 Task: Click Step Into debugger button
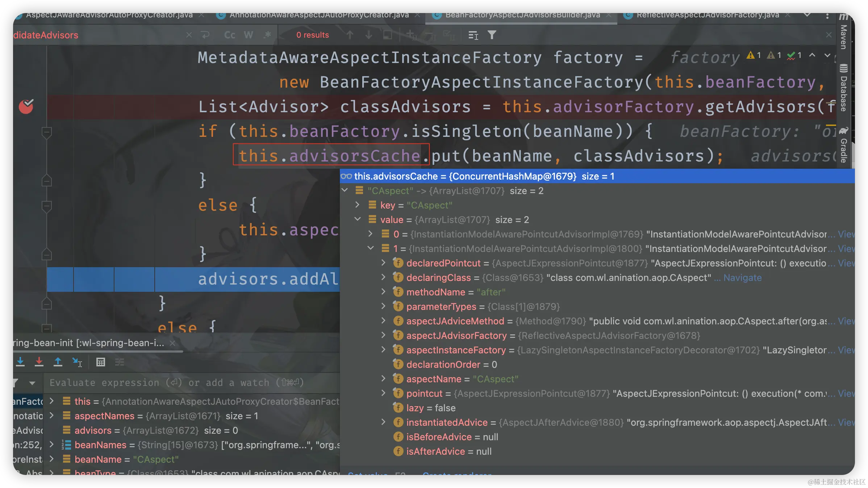20,362
